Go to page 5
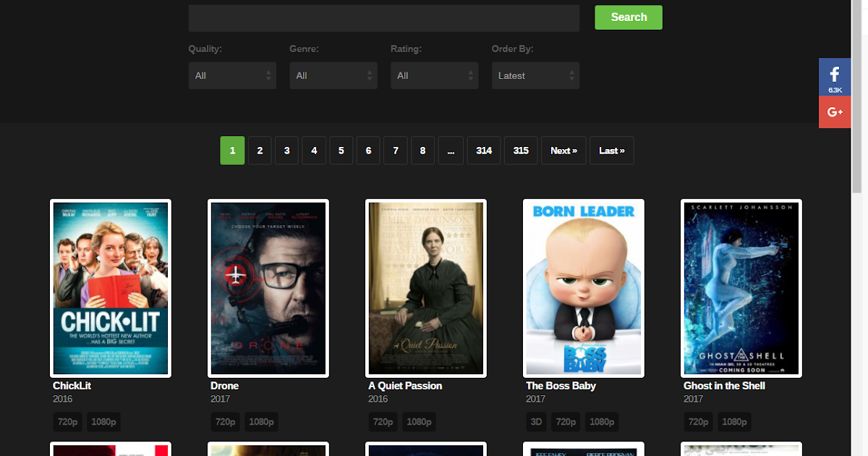868x456 pixels. click(x=341, y=151)
